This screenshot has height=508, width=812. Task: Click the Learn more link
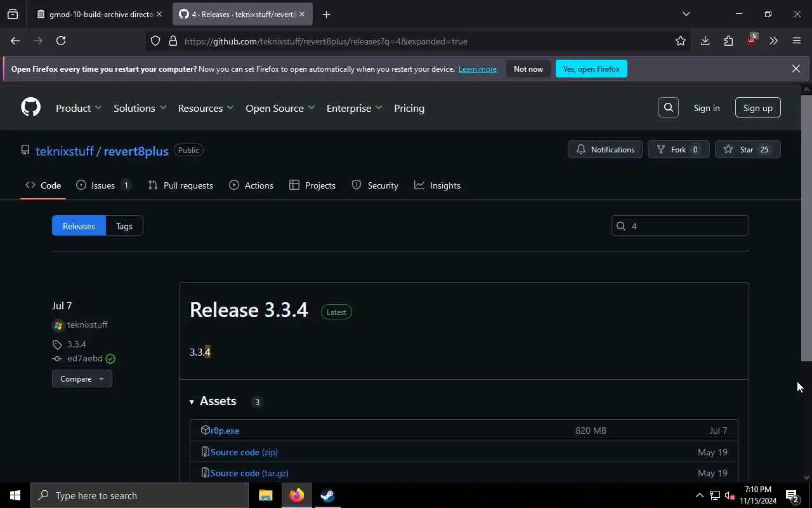pyautogui.click(x=478, y=69)
